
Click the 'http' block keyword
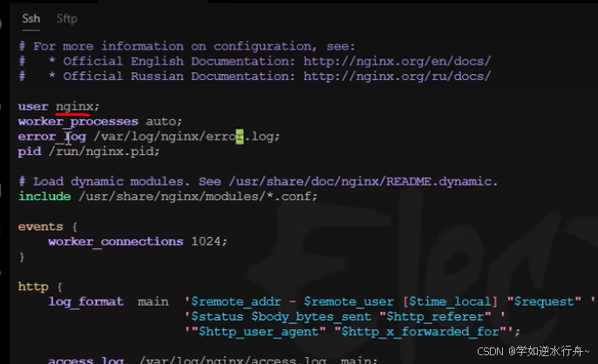pos(33,286)
